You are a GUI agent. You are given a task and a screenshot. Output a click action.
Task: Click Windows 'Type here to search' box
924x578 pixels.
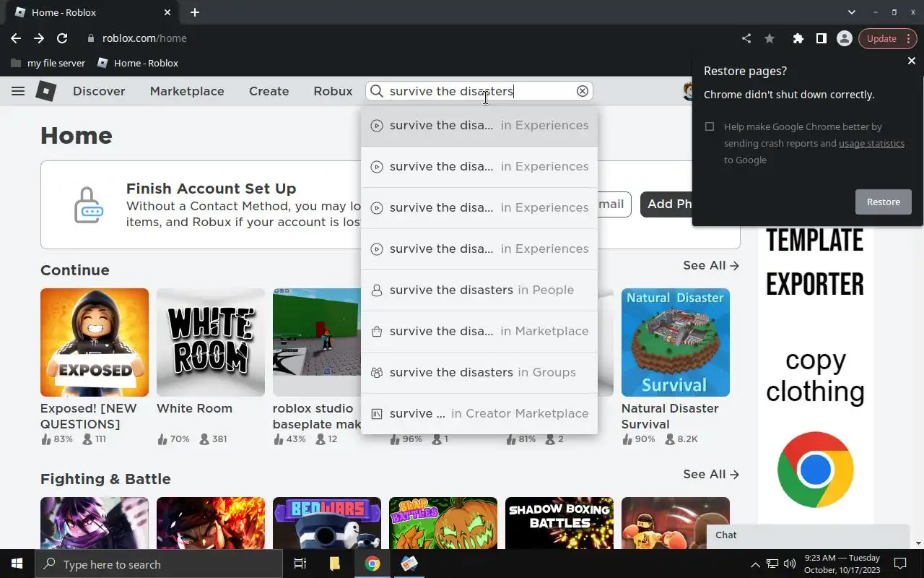(x=159, y=564)
